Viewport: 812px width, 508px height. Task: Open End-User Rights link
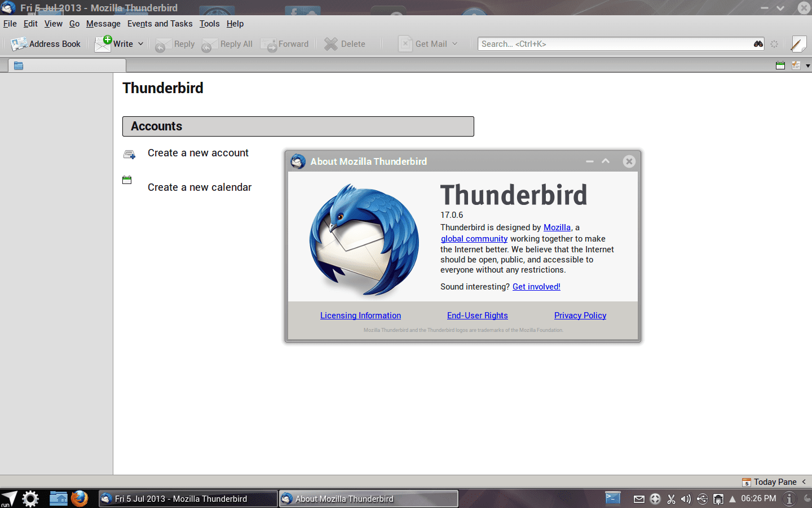(478, 316)
